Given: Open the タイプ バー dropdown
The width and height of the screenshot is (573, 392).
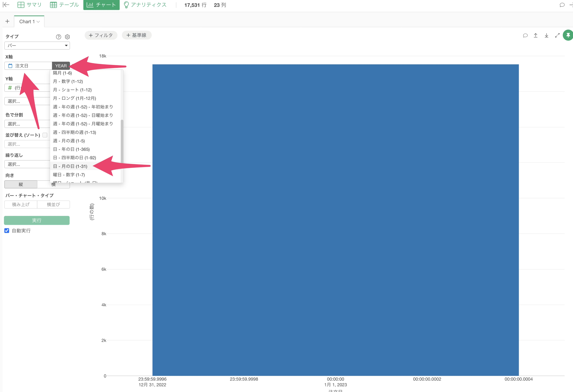Looking at the screenshot, I should 37,45.
